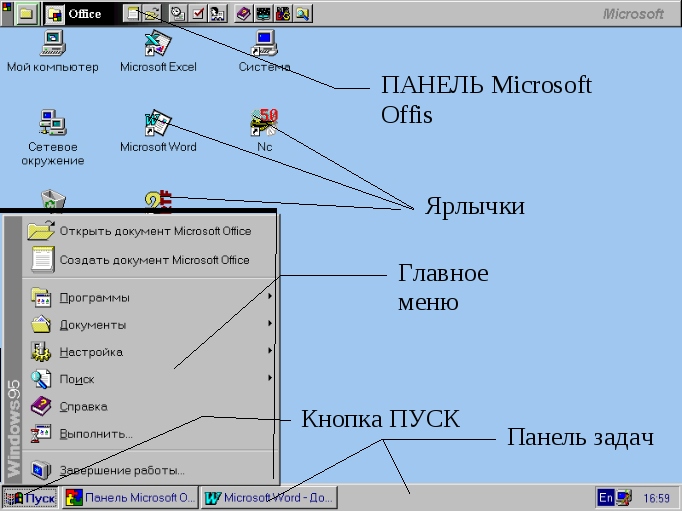Choose Открыть документ Microsoft Office
682x511 pixels.
(149, 231)
